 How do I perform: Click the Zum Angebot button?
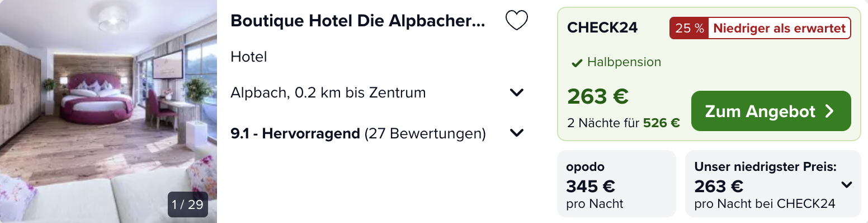(x=771, y=111)
